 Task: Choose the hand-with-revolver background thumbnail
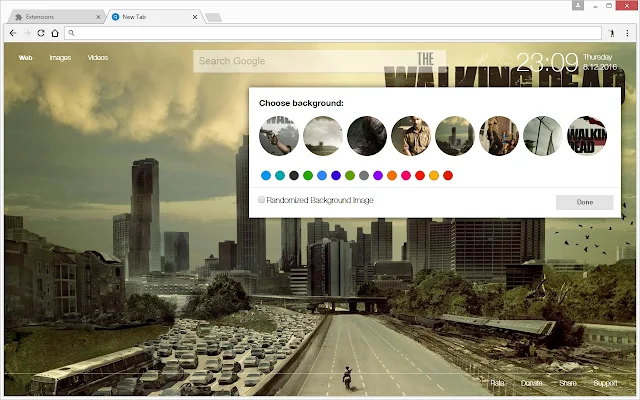tap(279, 136)
